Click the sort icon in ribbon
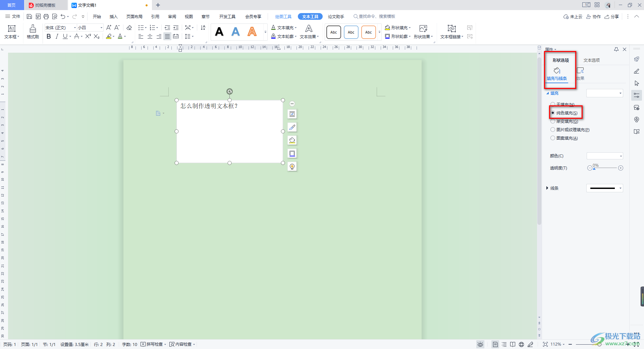Viewport: 644px width, 349px height. click(203, 28)
